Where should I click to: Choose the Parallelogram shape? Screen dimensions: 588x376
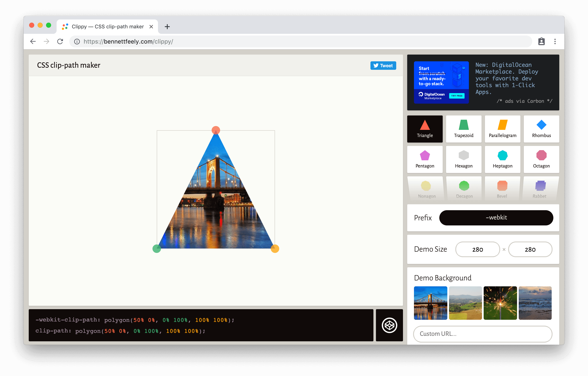[502, 129]
